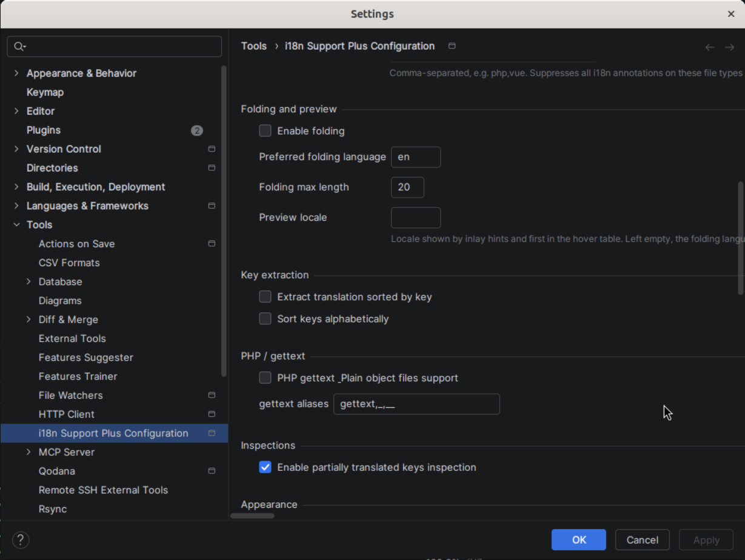Click the settings tree vertical scrollbar
This screenshot has height=560, width=745.
(224, 221)
